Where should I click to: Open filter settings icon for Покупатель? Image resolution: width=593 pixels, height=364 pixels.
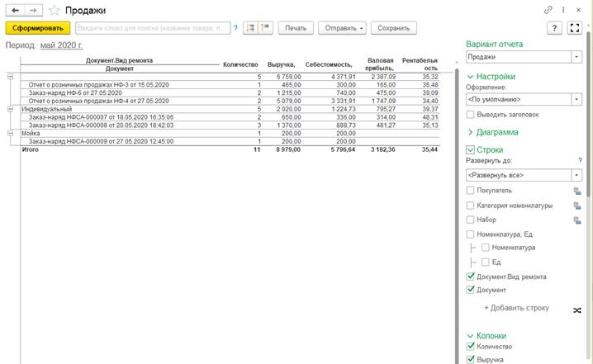(x=577, y=190)
